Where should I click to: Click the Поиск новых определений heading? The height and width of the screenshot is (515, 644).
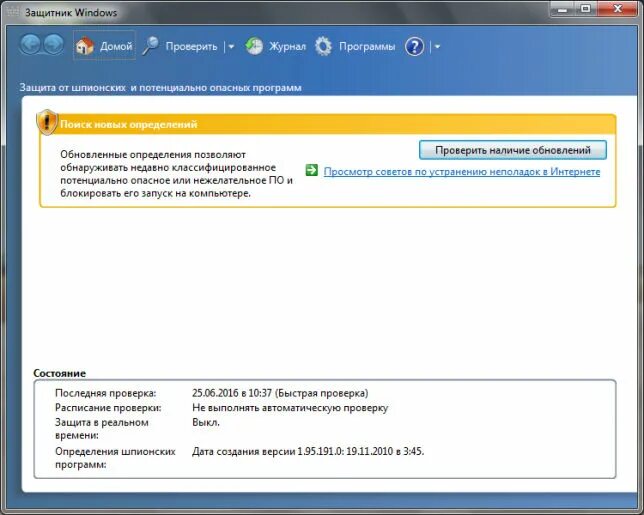coord(129,124)
